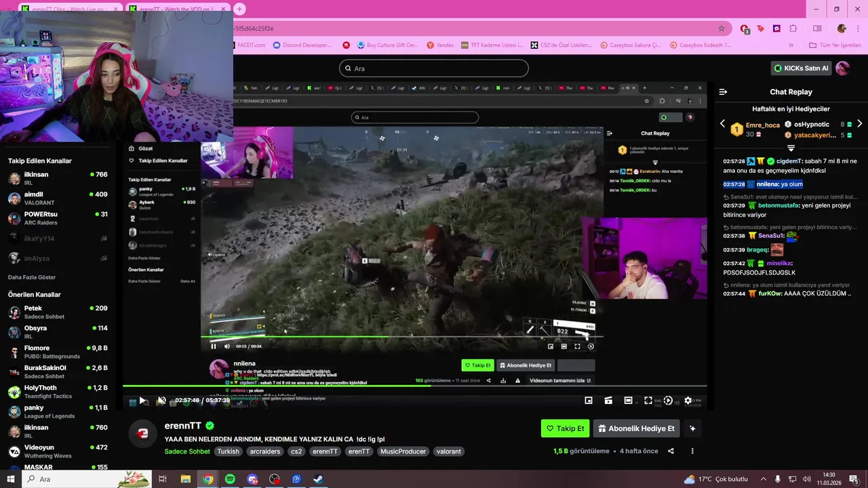
Task: Click the KICKs Satın Al button
Action: (x=802, y=68)
